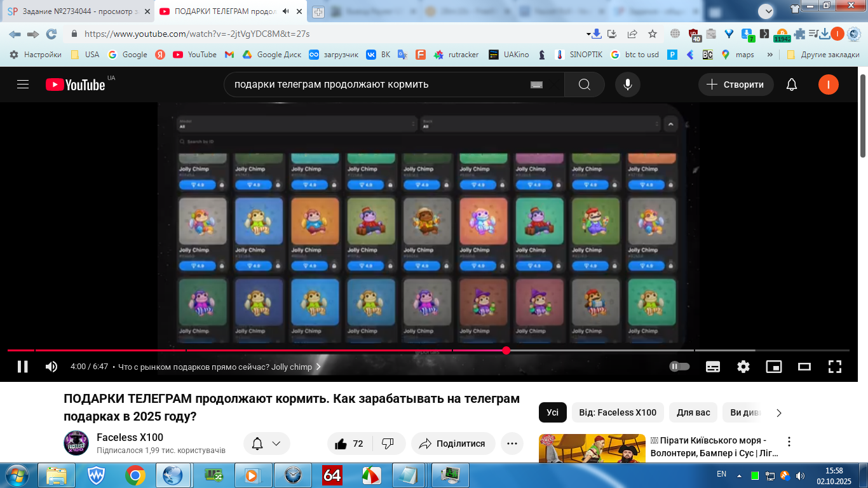Open the more actions three-dot menu under video
This screenshot has height=488, width=868.
coord(512,444)
